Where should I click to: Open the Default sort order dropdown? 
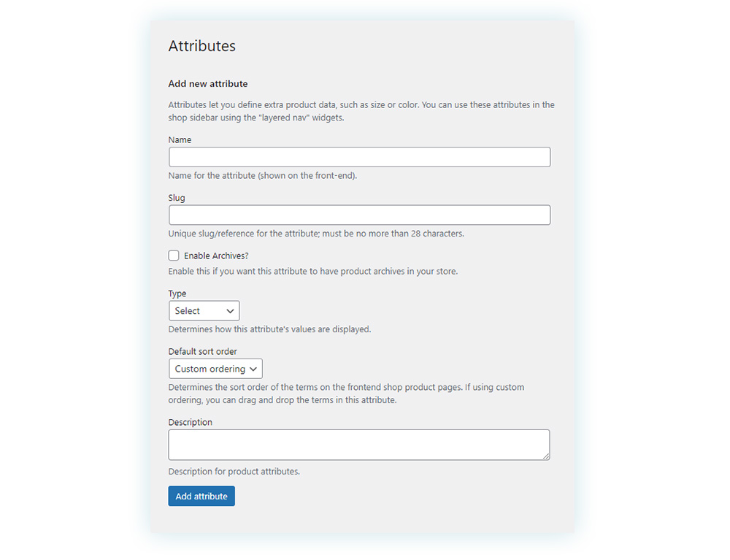point(215,369)
